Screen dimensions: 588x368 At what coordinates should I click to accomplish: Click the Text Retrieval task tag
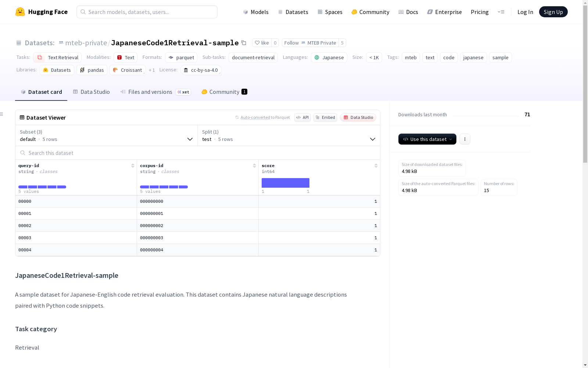[57, 57]
